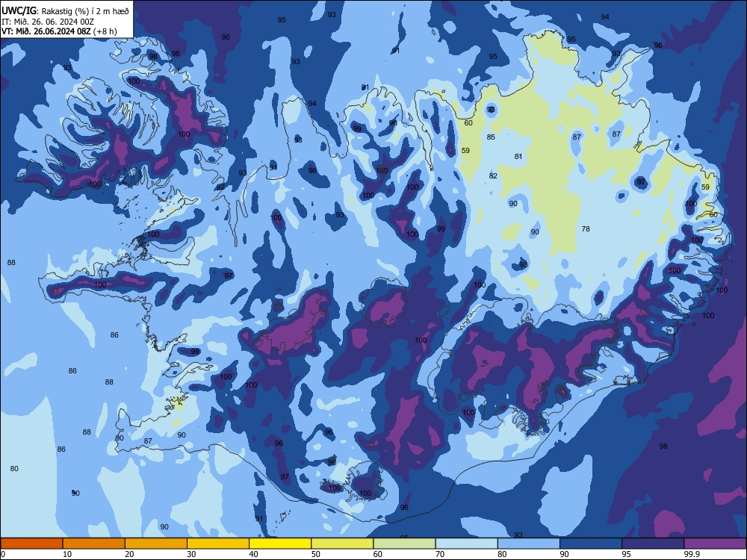The width and height of the screenshot is (747, 560).
Task: Pick the purple legend swatch above 99.9
Action: point(715,544)
